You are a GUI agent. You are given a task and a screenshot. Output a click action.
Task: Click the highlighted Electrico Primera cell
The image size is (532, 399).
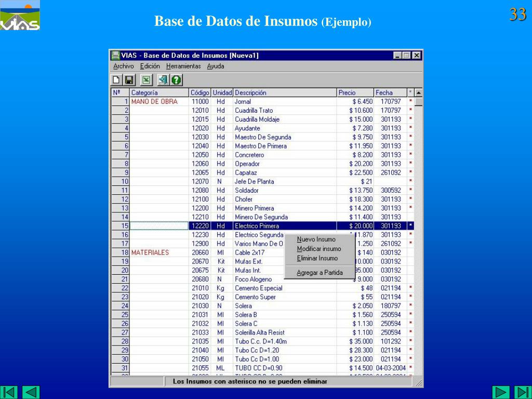point(285,225)
